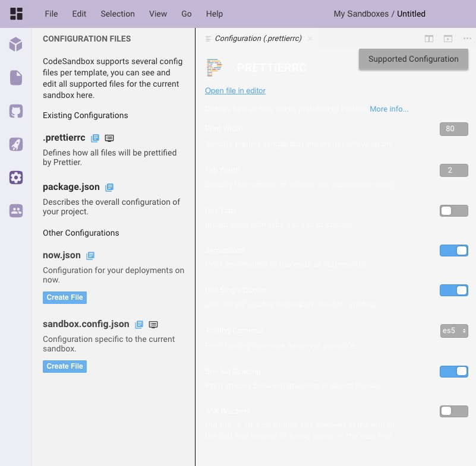This screenshot has width=476, height=466.
Task: Select the Configuration Files gear icon
Action: coord(16,177)
